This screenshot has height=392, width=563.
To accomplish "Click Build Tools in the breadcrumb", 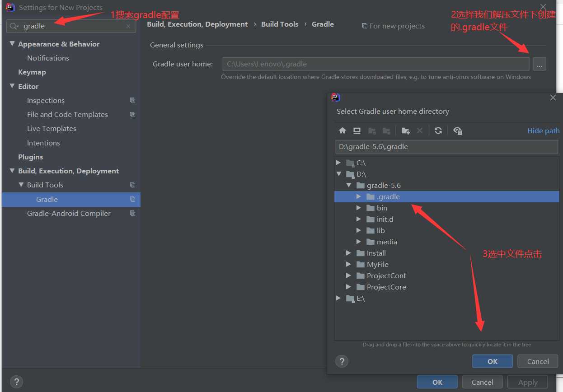I will 280,24.
